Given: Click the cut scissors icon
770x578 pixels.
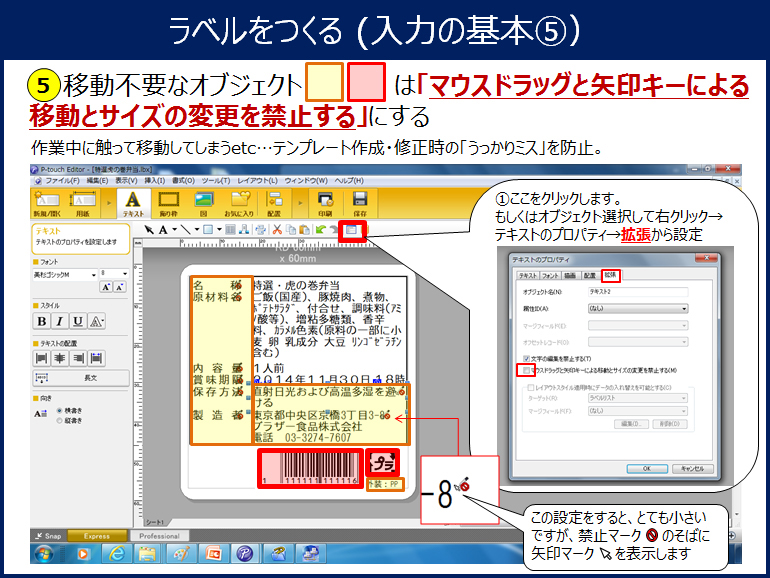Looking at the screenshot, I should (x=277, y=230).
